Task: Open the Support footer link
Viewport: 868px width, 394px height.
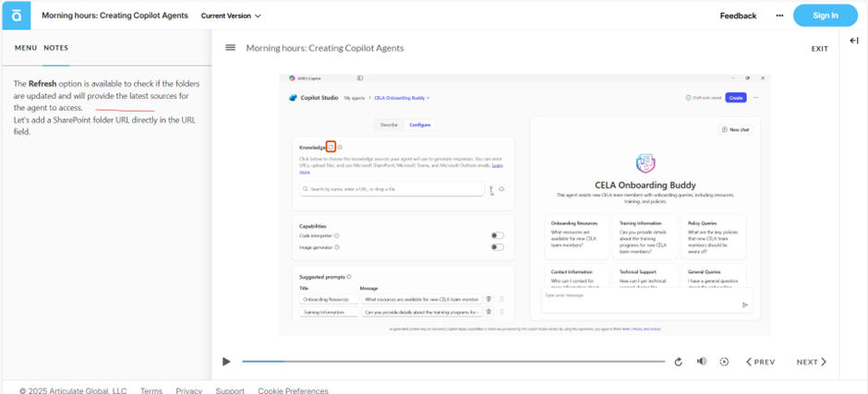Action: 230,390
